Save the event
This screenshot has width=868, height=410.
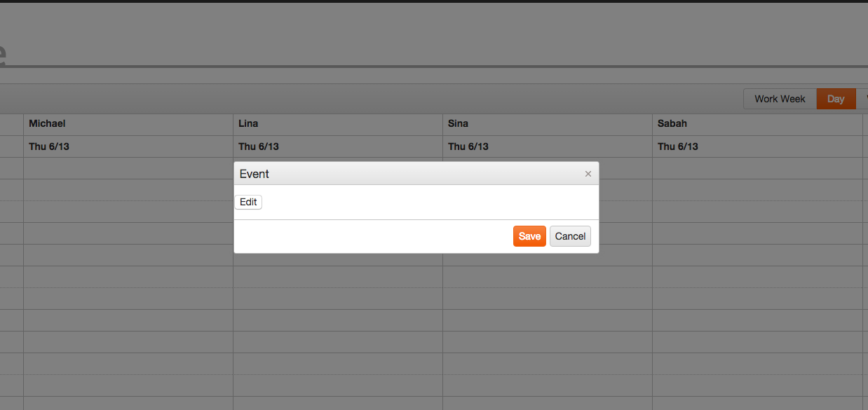pyautogui.click(x=529, y=236)
